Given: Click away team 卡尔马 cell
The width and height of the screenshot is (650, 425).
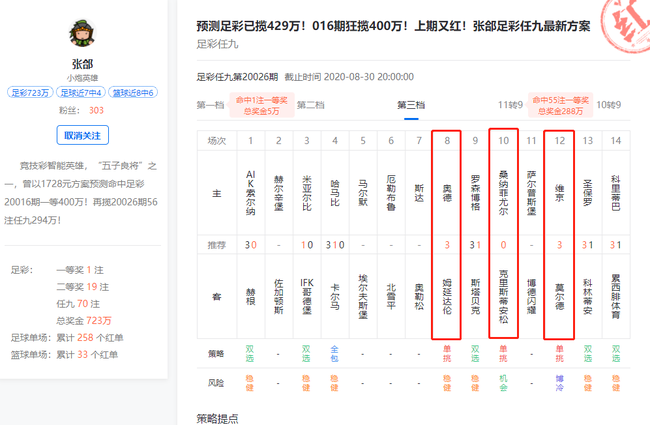Looking at the screenshot, I should (335, 296).
